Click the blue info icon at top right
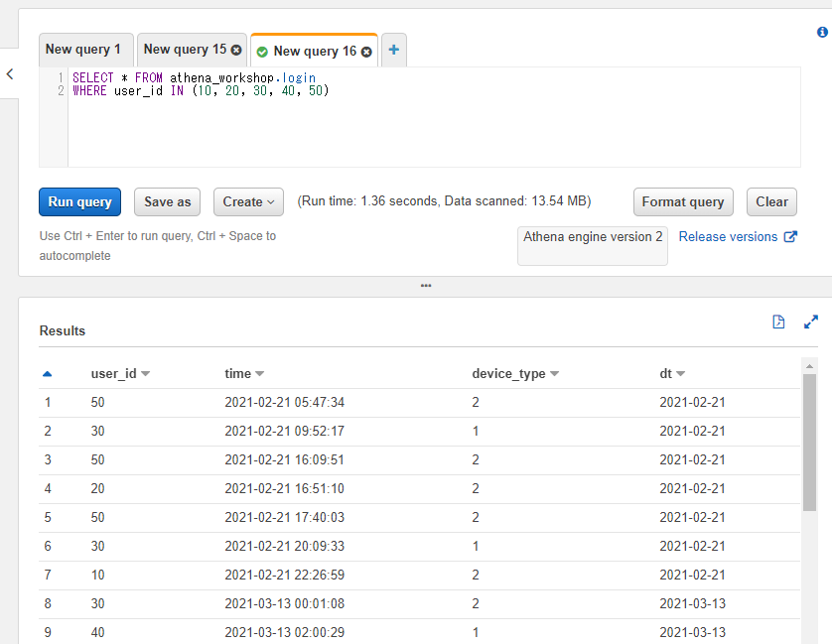Viewport: 832px width, 644px height. [822, 33]
